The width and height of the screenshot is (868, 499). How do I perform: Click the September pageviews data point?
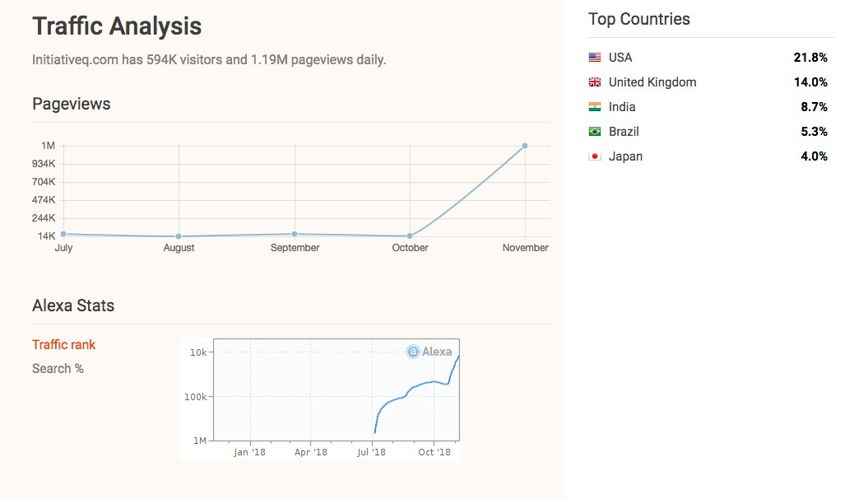[295, 235]
